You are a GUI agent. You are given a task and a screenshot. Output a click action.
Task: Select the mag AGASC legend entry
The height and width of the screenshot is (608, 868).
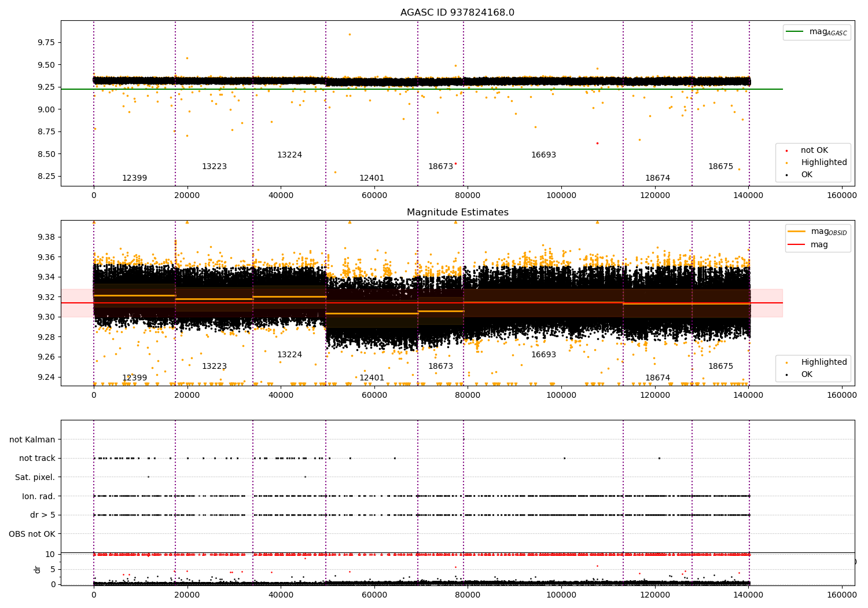click(816, 32)
